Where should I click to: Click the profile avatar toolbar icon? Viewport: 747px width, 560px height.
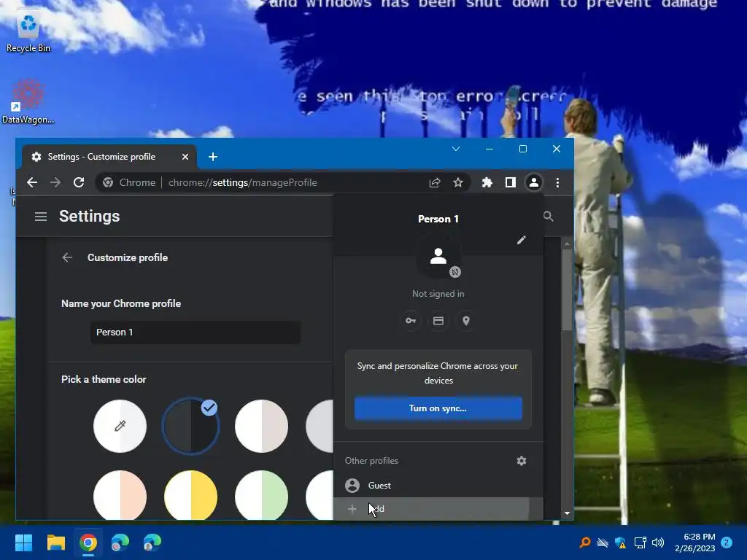(533, 182)
